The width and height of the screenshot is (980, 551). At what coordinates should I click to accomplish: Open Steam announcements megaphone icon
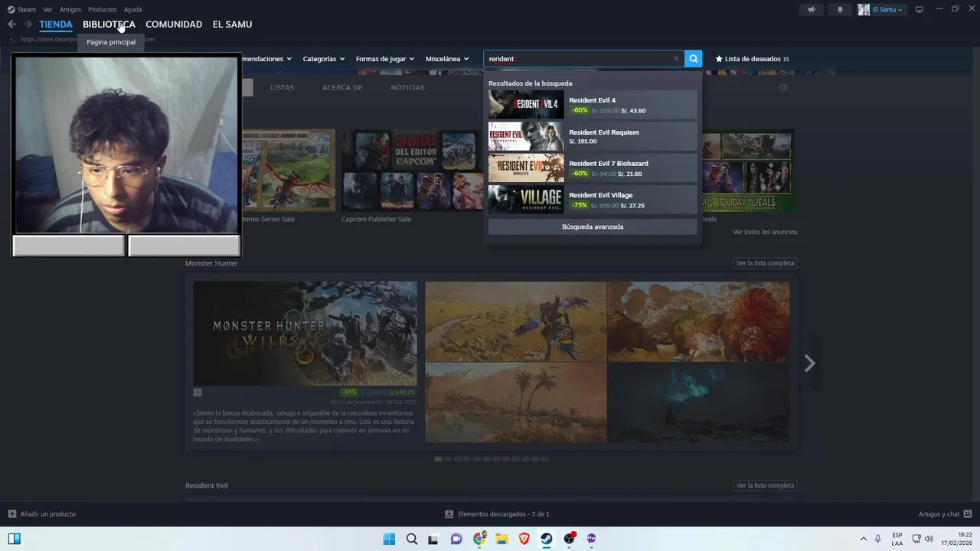[x=812, y=9]
